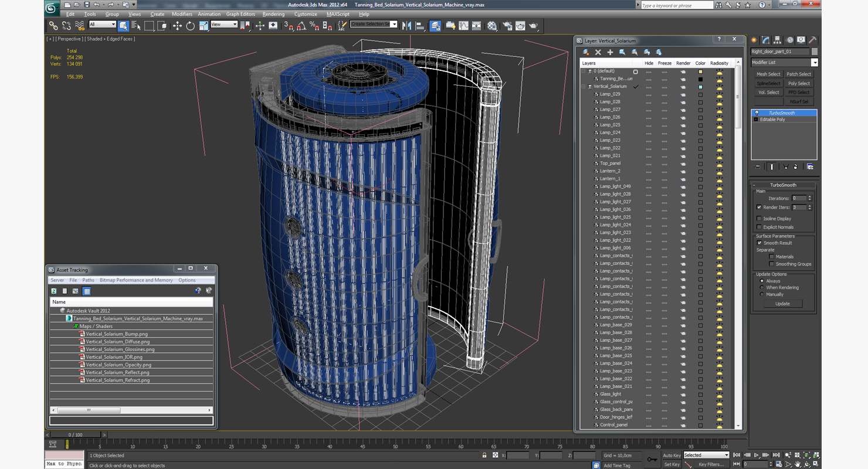Select the Manually update radio option
The height and width of the screenshot is (469, 868).
pos(762,294)
